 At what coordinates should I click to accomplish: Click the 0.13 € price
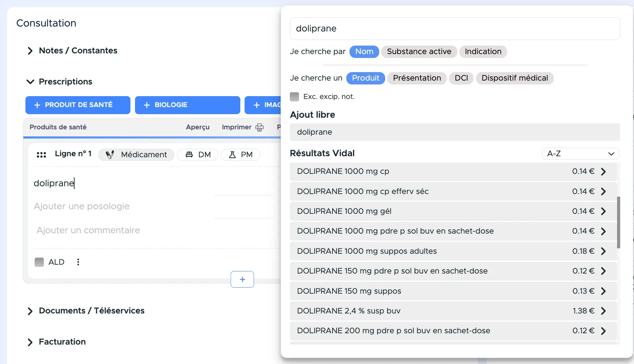[x=583, y=291]
